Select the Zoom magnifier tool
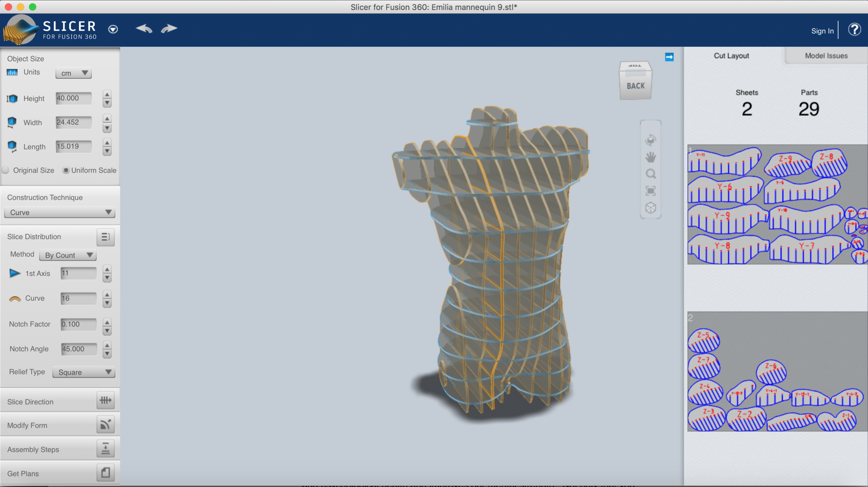 point(651,174)
